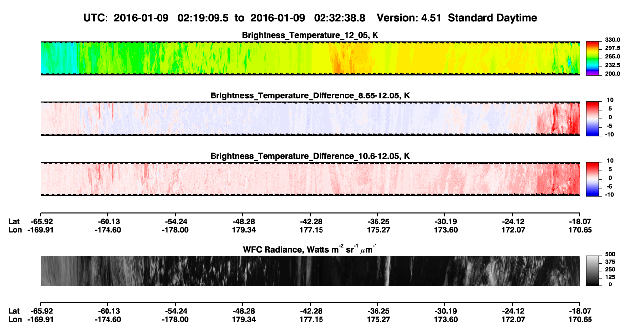Click latitude -36.25 on the lower axis
Screen dimensions: 644x330
click(377, 311)
